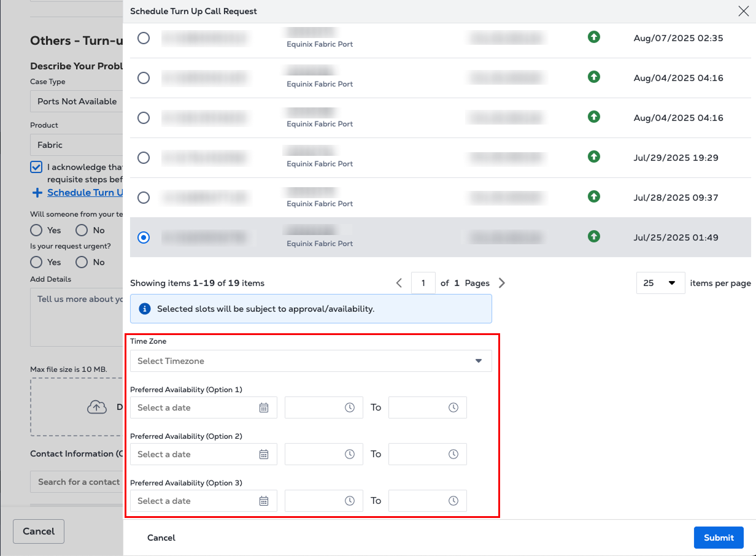Open the Ports Not Available case type dropdown
The height and width of the screenshot is (556, 756).
[77, 101]
